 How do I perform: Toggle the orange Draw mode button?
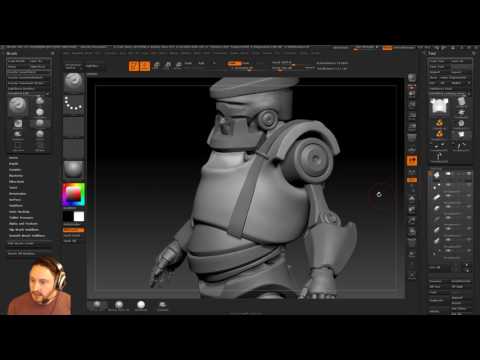[145, 66]
